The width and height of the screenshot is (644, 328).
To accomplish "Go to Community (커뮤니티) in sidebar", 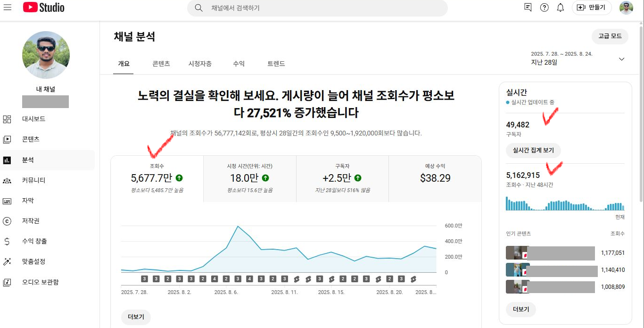I will click(33, 180).
